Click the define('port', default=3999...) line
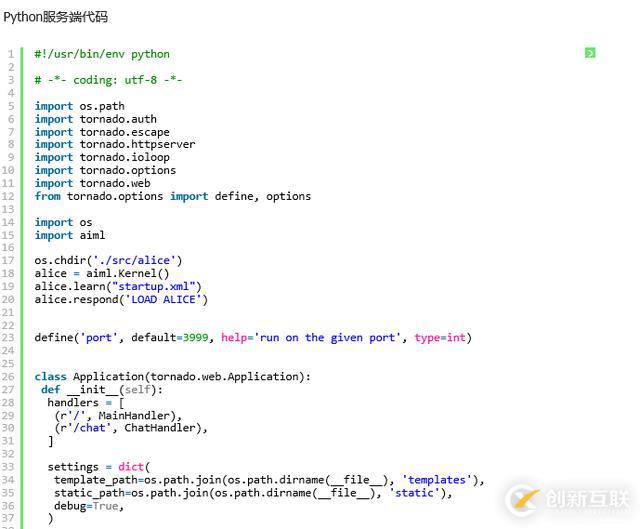 (x=253, y=338)
